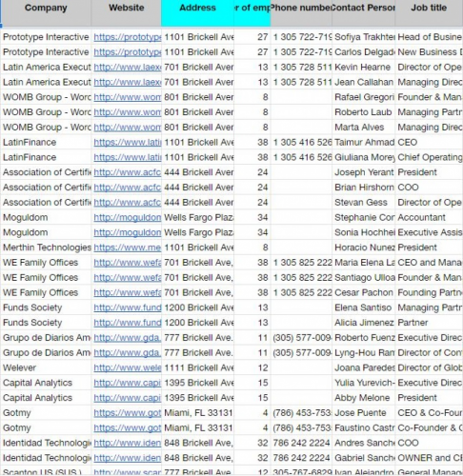Screen dimensions: 463x476
Task: Select the 'New Business D' job title cell
Action: click(x=429, y=52)
